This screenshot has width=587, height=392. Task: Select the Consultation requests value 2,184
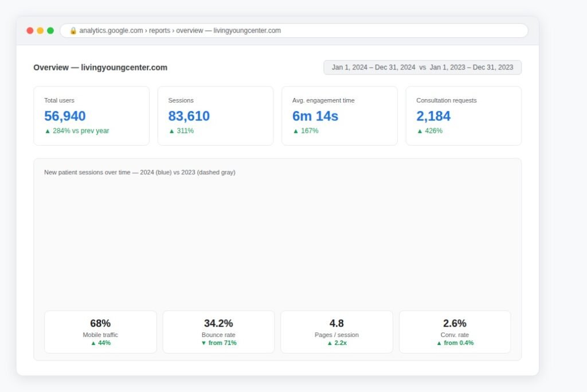[433, 116]
